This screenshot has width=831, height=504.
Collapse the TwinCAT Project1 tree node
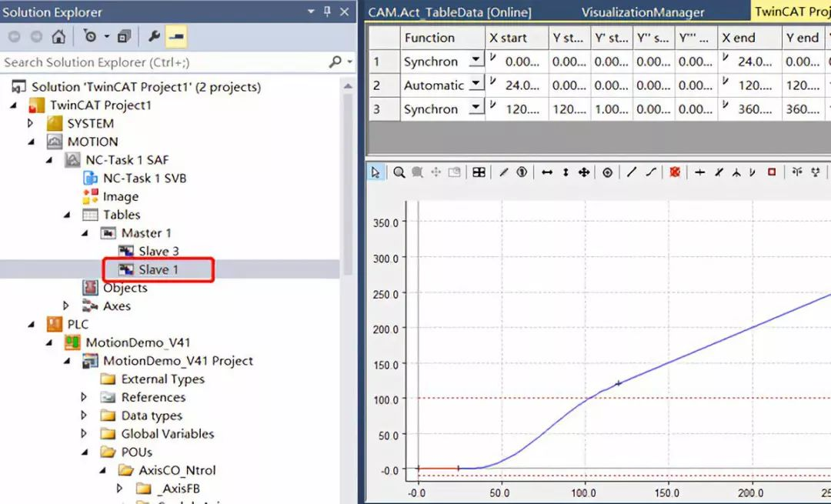(x=14, y=105)
